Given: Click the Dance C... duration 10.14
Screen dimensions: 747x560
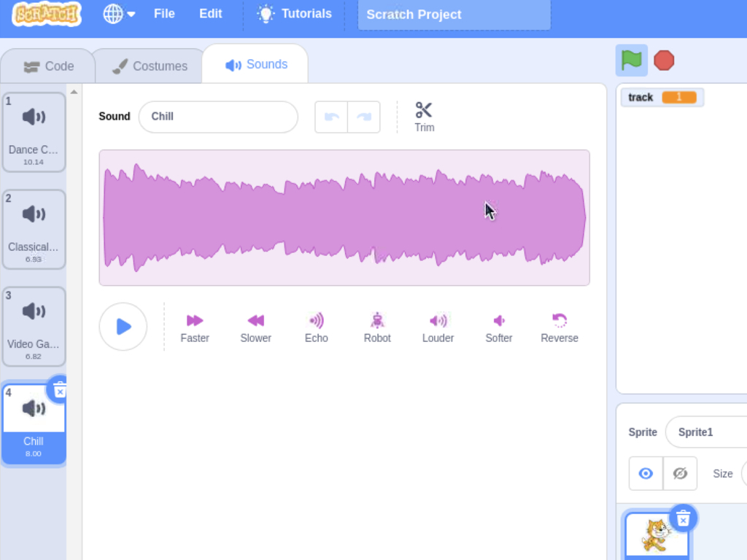Looking at the screenshot, I should click(x=34, y=163).
